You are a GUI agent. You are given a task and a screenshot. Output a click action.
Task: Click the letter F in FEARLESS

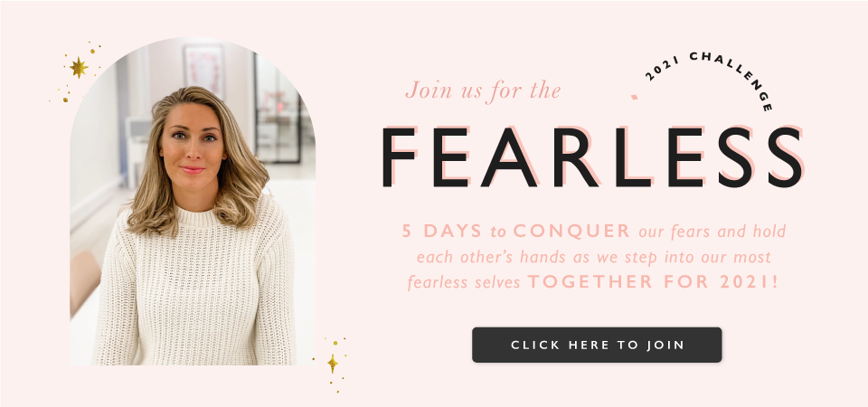click(x=399, y=157)
